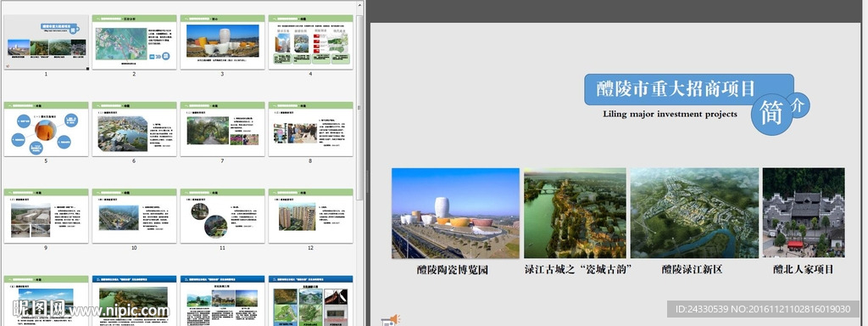The height and width of the screenshot is (326, 868).
Task: Select slide 7 thumbnail with garden arch
Action: point(223,129)
